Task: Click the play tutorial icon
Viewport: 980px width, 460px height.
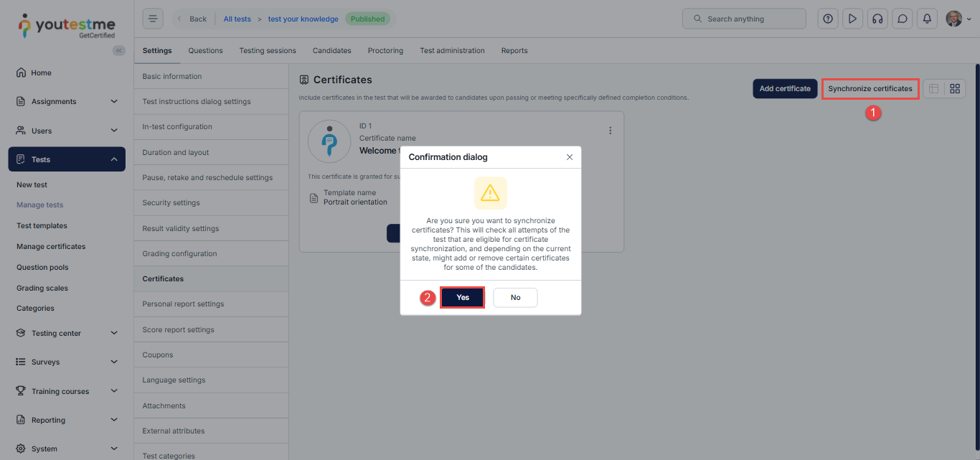Action: 852,19
